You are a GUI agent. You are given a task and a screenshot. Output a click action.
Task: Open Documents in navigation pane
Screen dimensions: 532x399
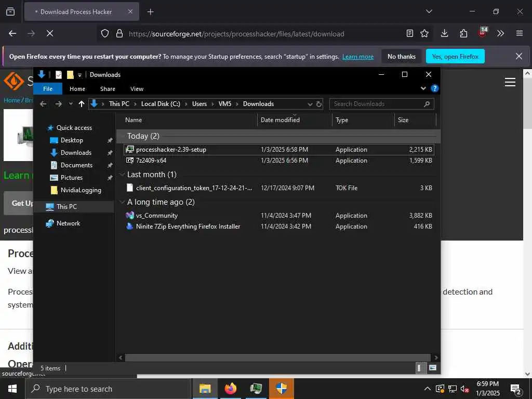[x=76, y=165]
